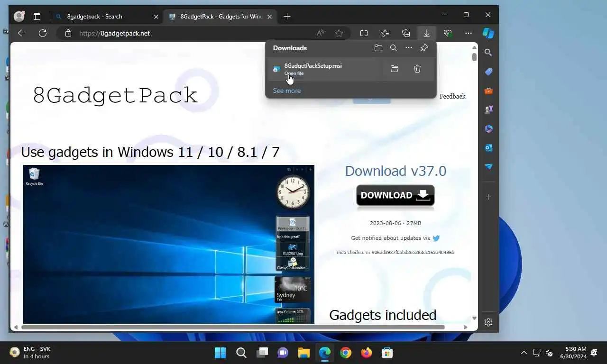The image size is (607, 364).
Task: Open Read aloud in address bar
Action: (x=321, y=33)
